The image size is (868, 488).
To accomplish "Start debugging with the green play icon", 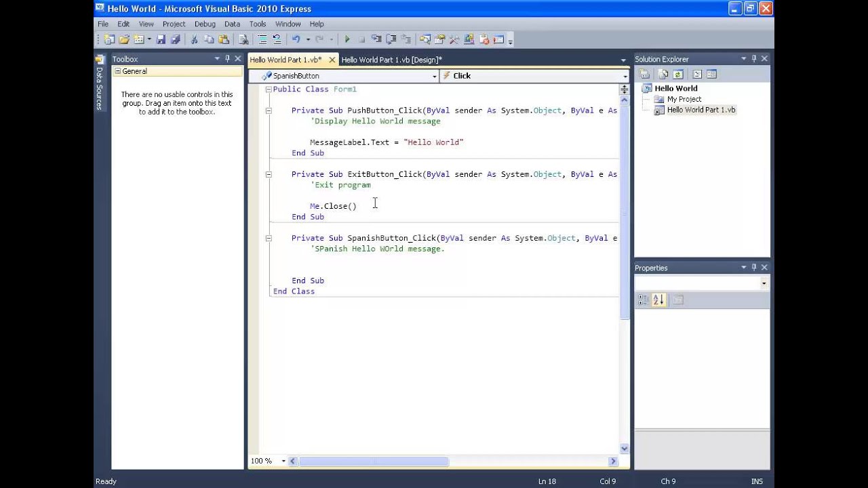I will click(x=347, y=39).
